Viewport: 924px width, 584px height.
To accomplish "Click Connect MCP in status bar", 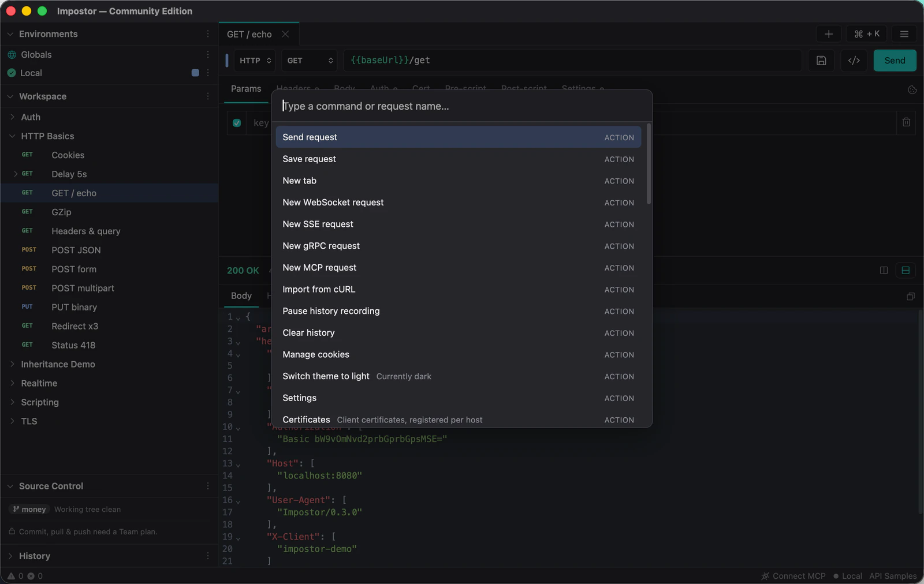I will pyautogui.click(x=793, y=576).
